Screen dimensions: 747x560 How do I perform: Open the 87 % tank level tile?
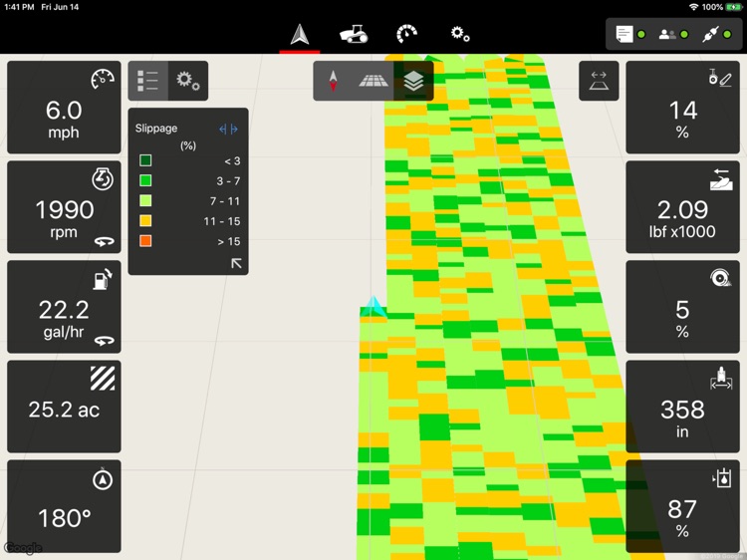[682, 506]
